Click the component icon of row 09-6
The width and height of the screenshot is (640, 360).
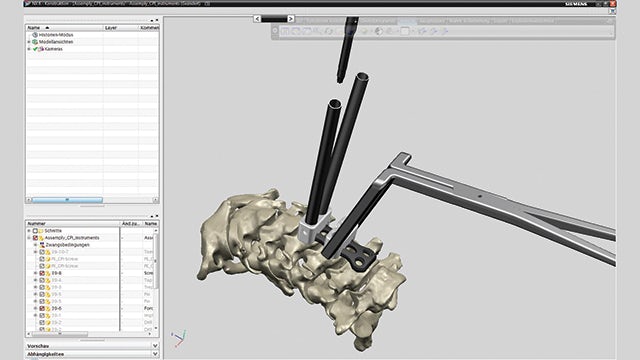pyautogui.click(x=48, y=309)
